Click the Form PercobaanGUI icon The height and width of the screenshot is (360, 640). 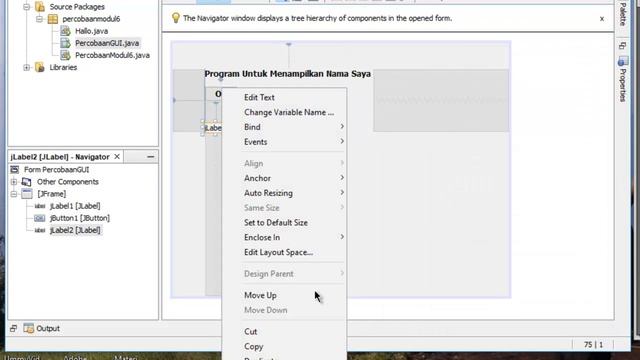(x=15, y=169)
